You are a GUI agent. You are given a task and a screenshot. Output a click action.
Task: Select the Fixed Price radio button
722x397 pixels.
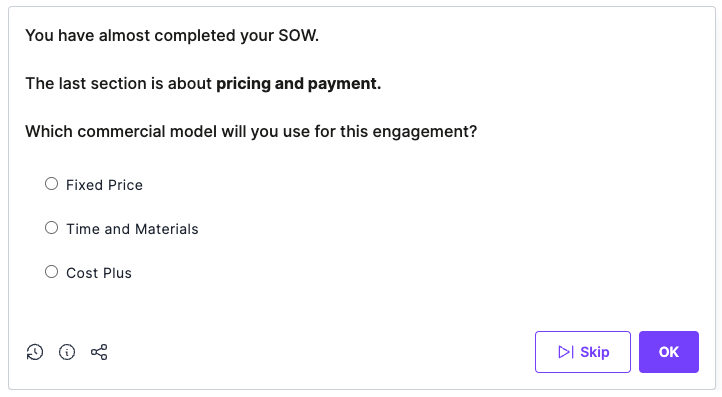tap(52, 184)
